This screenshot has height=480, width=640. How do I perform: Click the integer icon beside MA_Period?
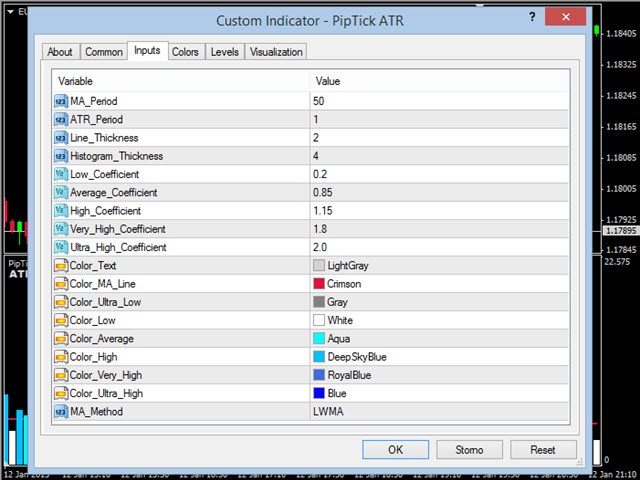[x=60, y=101]
